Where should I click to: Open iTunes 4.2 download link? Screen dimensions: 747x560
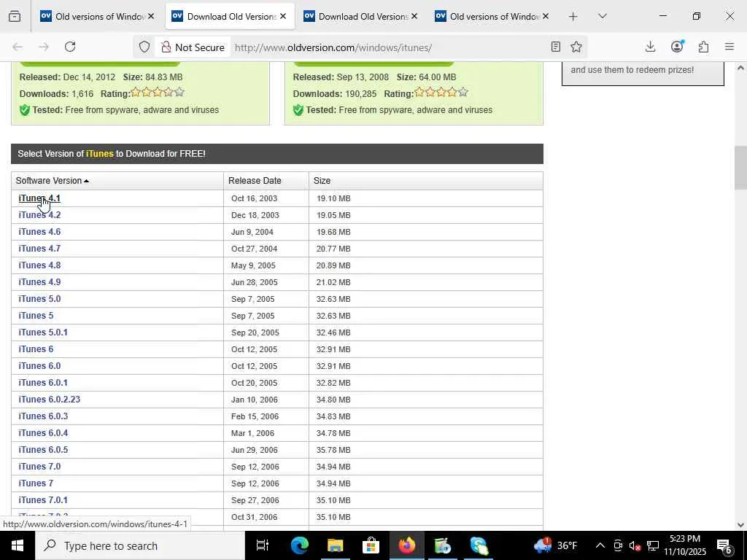click(x=39, y=215)
